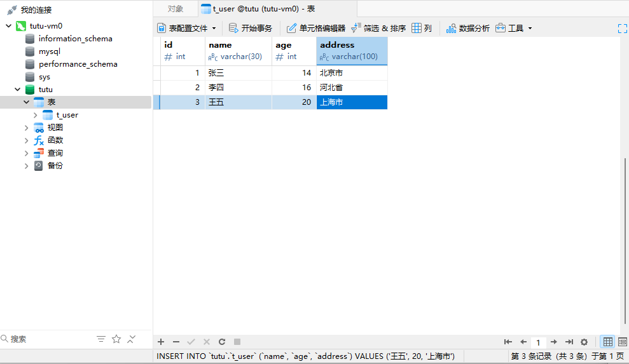Apply changes with checkmark button
Viewport: 629px width, 364px height.
tap(191, 342)
